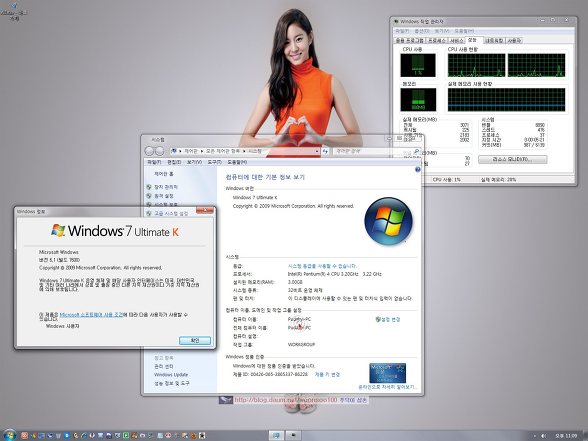The image size is (588, 441).
Task: Open the Windows Update link in sidebar
Action: coord(171,375)
